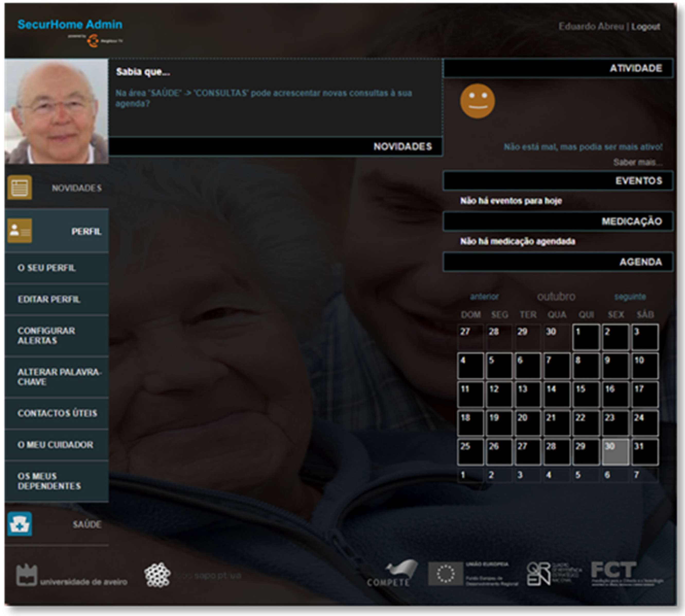Open the Saúde first-aid icon

click(20, 524)
